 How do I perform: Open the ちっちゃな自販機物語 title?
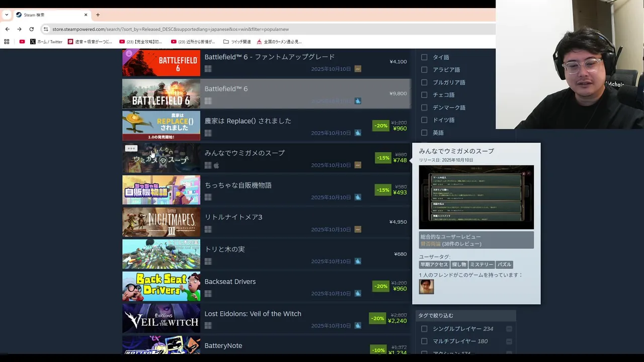(x=238, y=185)
